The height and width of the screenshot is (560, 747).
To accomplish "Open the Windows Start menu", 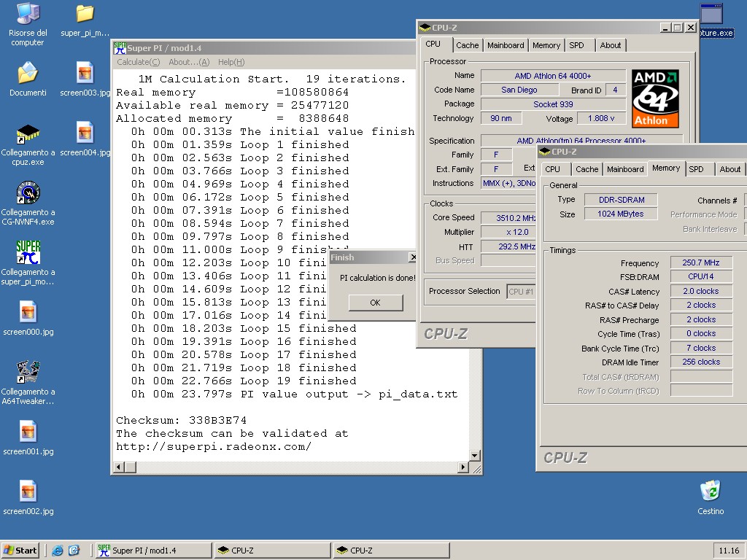I will coord(20,551).
